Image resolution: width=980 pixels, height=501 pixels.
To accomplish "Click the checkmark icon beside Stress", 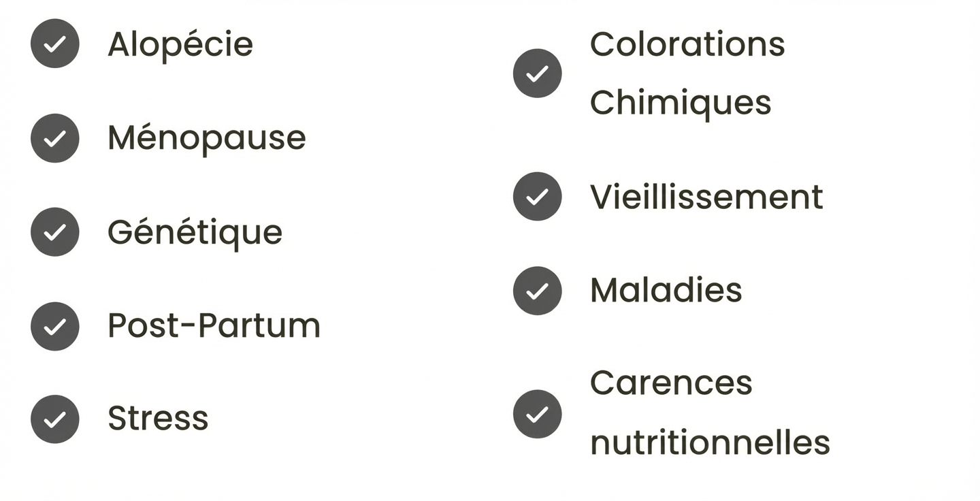I will click(55, 419).
